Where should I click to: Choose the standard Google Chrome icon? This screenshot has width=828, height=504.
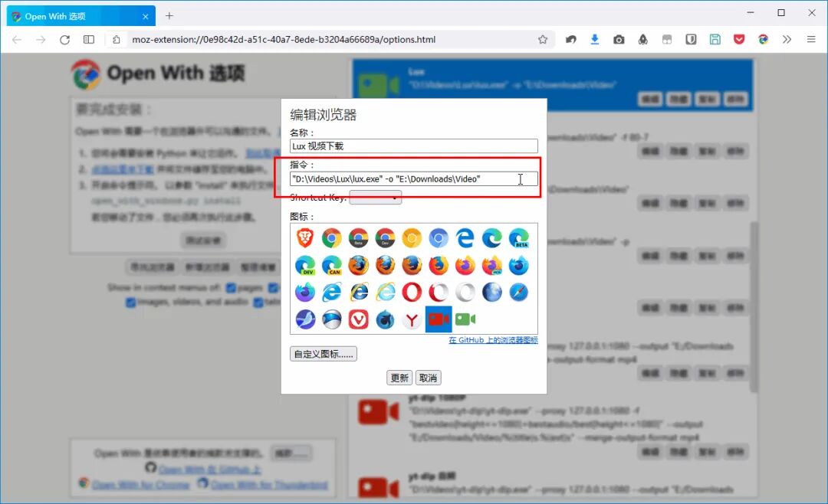332,238
